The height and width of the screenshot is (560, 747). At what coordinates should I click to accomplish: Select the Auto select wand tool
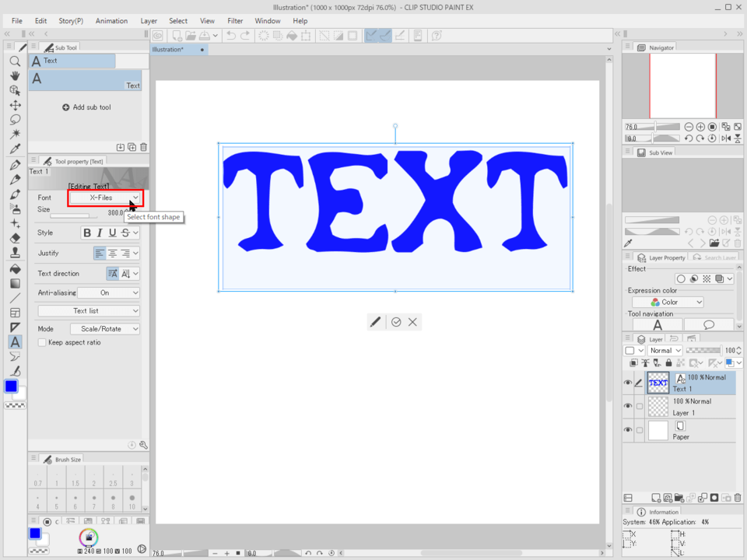click(x=16, y=134)
